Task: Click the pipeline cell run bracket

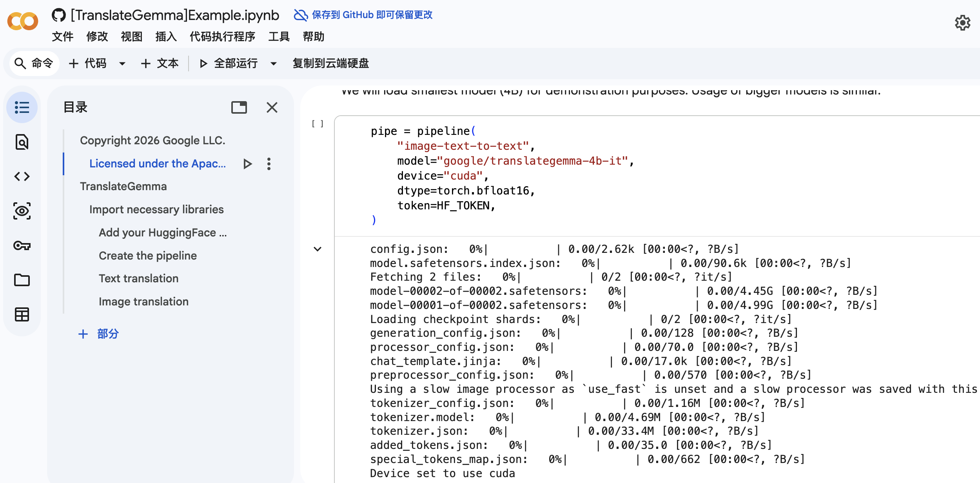Action: tap(318, 124)
